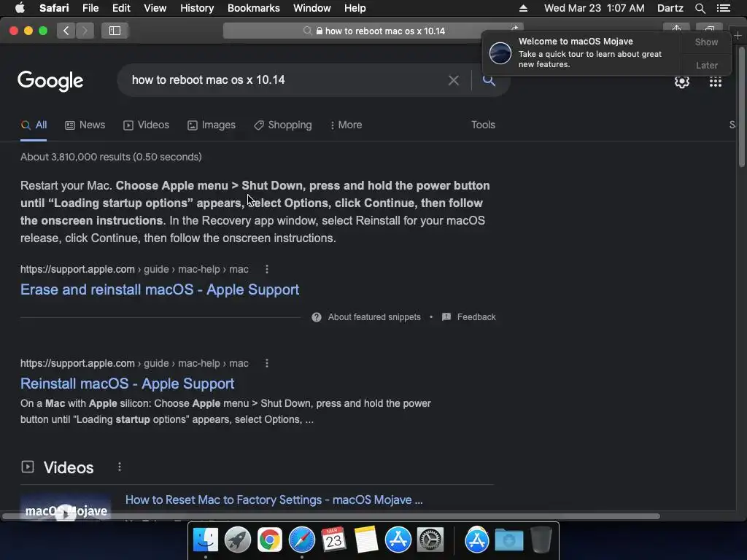Show all tabs overview button

[x=709, y=28]
